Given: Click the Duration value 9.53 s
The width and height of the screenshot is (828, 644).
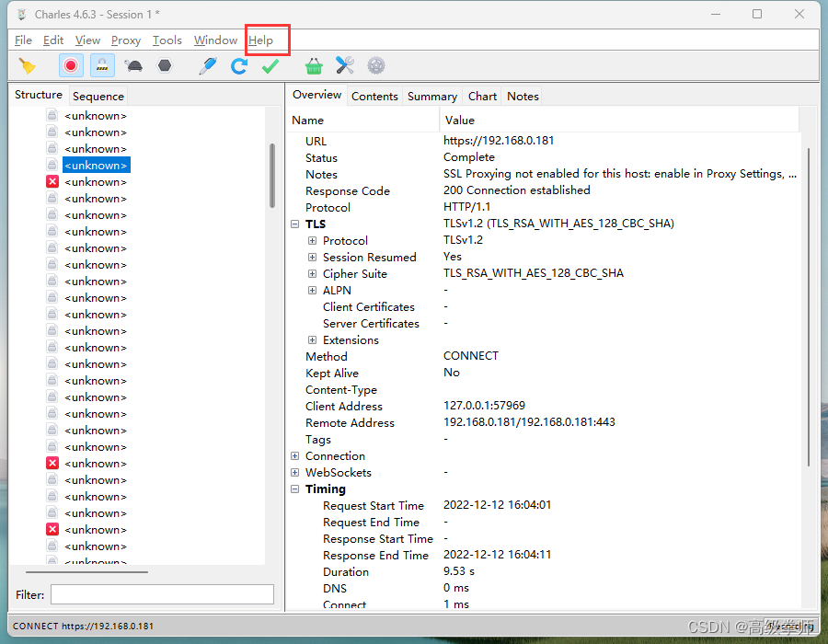Looking at the screenshot, I should tap(459, 571).
